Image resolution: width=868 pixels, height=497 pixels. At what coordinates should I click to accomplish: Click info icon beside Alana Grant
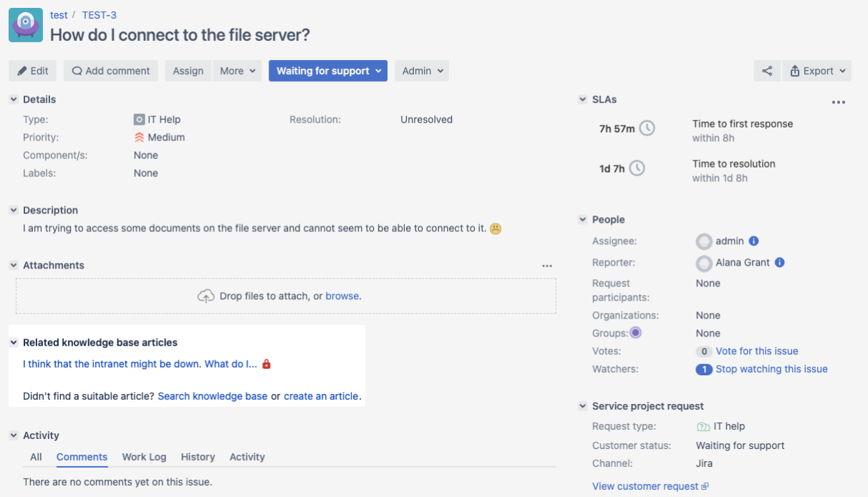point(780,263)
